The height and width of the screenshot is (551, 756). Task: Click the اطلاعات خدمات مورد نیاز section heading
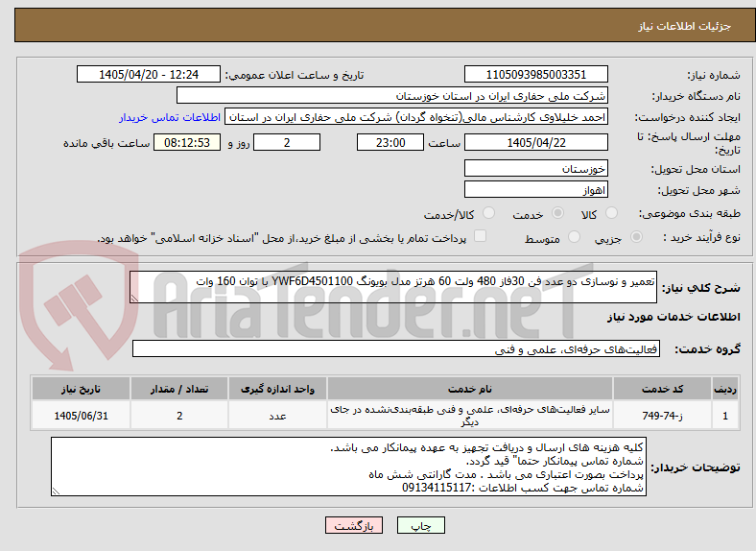coord(673,317)
